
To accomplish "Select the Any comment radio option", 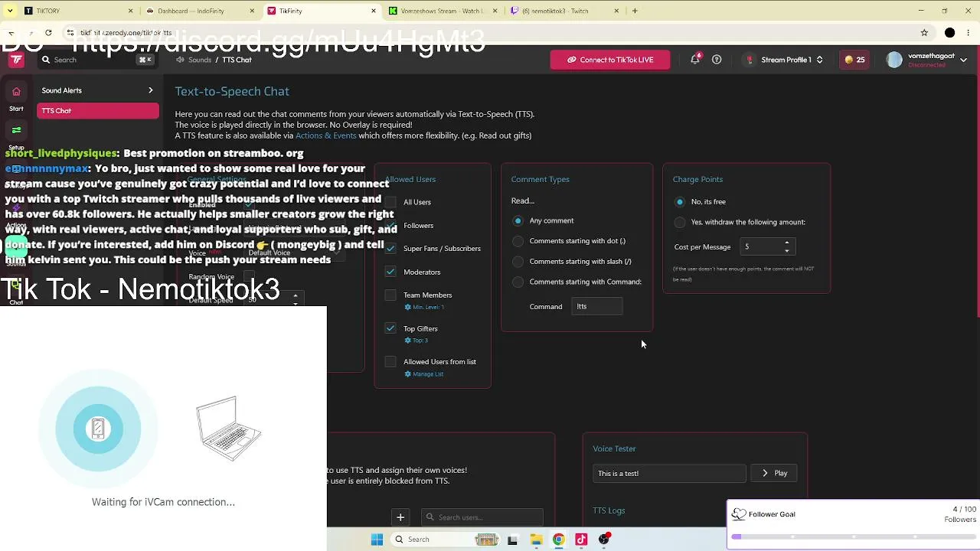I will [518, 221].
